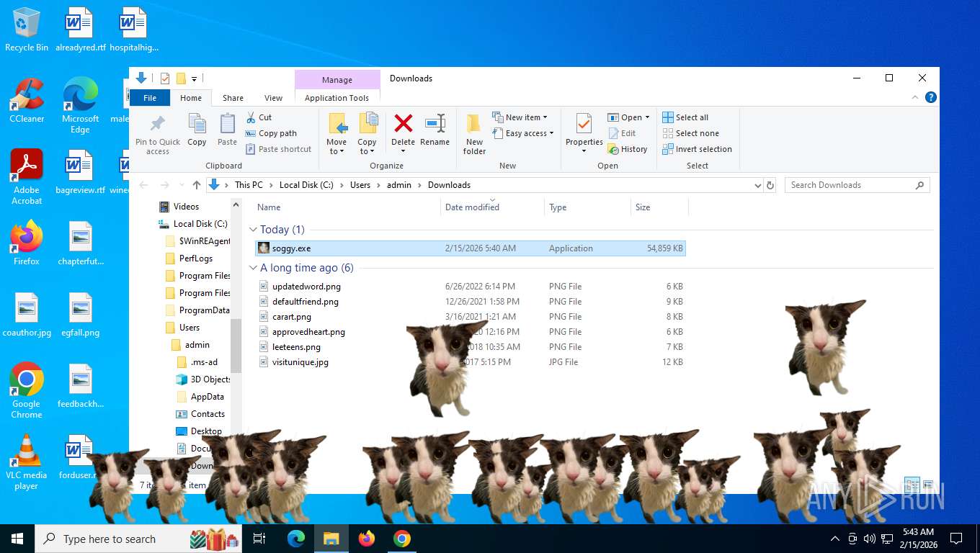Open recent locations dropdown arrow
The height and width of the screenshot is (553, 980).
point(181,185)
